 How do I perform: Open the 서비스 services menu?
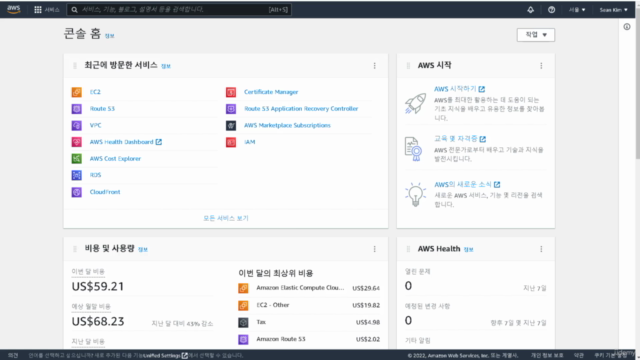pos(47,9)
